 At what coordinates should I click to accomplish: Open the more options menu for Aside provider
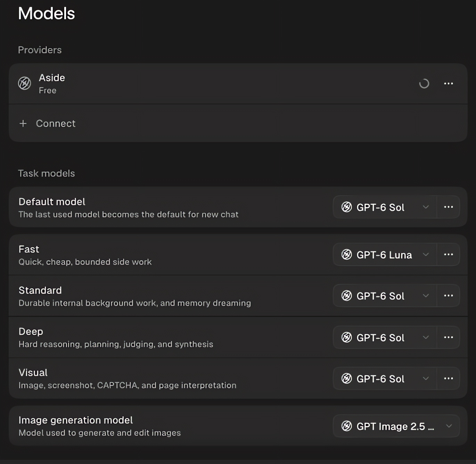449,83
